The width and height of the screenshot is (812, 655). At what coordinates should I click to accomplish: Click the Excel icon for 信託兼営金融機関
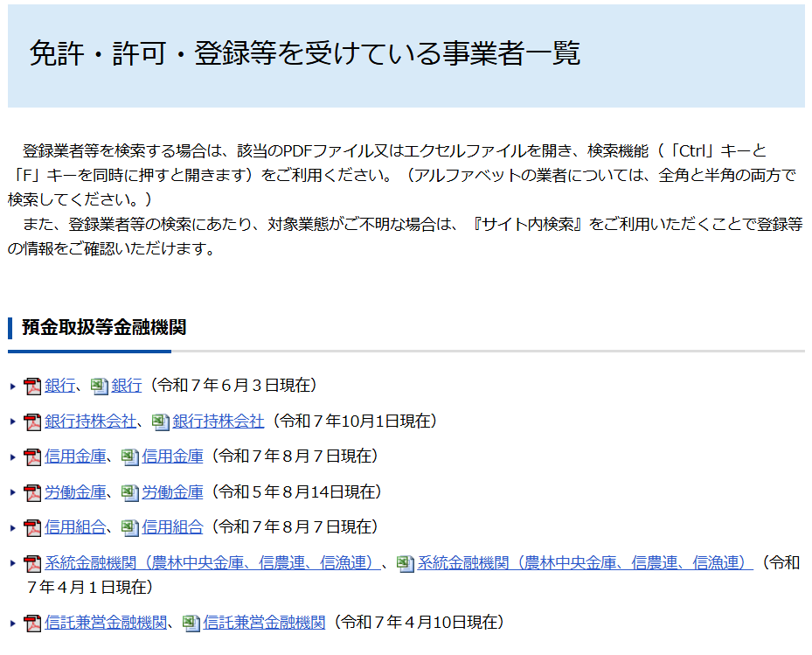191,624
